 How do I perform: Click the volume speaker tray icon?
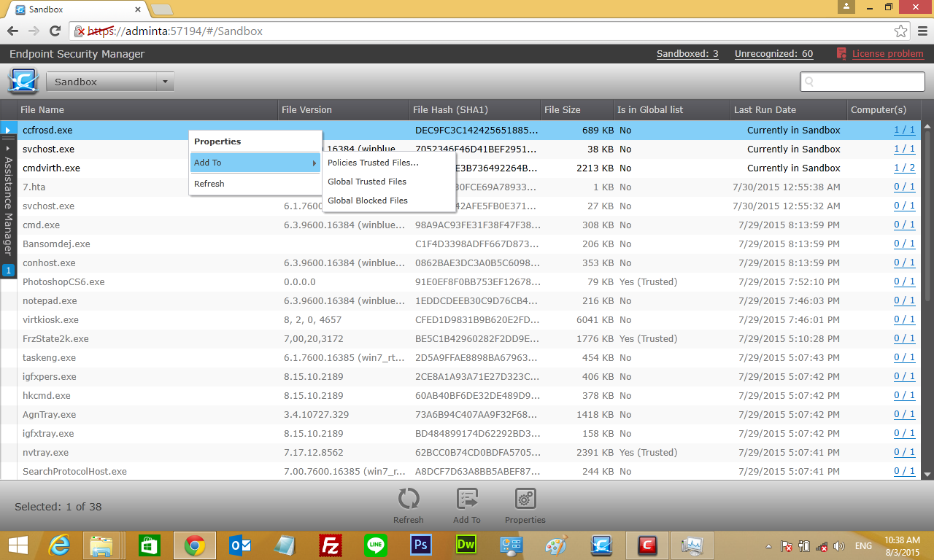(840, 545)
